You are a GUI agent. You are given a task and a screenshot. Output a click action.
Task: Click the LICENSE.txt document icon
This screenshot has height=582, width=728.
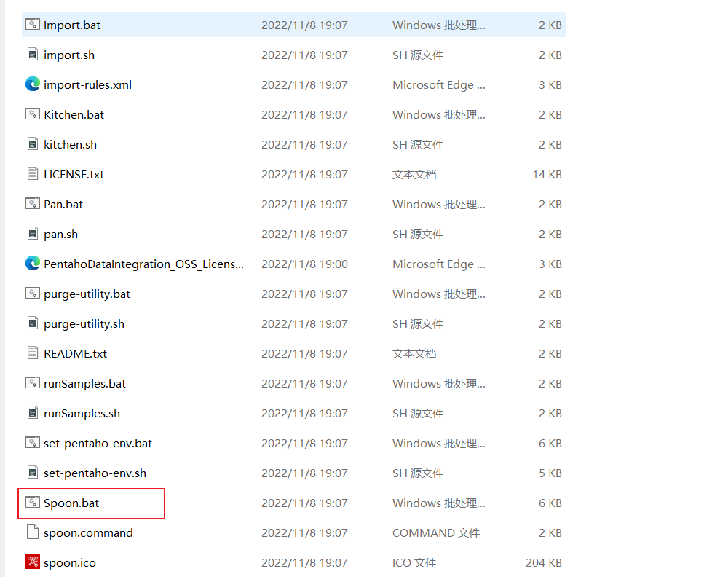[x=33, y=173]
